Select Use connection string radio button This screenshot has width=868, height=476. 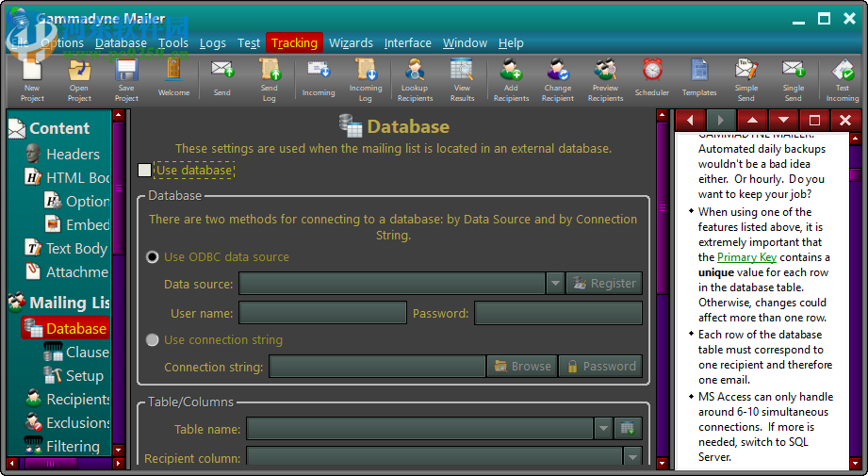[x=153, y=340]
